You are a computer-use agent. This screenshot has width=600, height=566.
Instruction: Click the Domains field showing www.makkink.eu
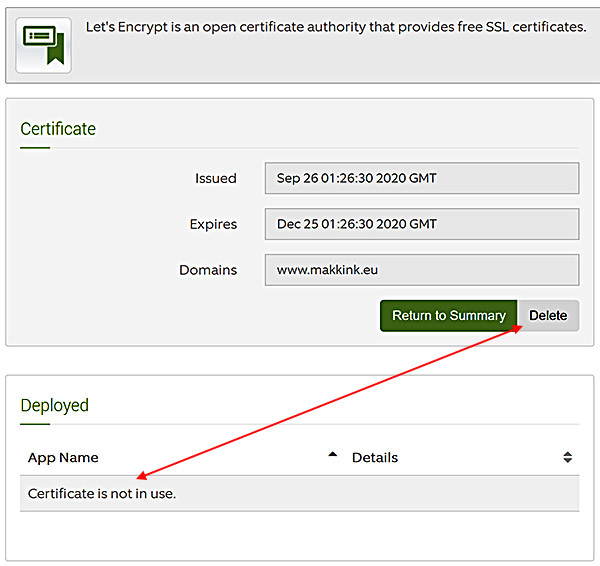(x=422, y=270)
